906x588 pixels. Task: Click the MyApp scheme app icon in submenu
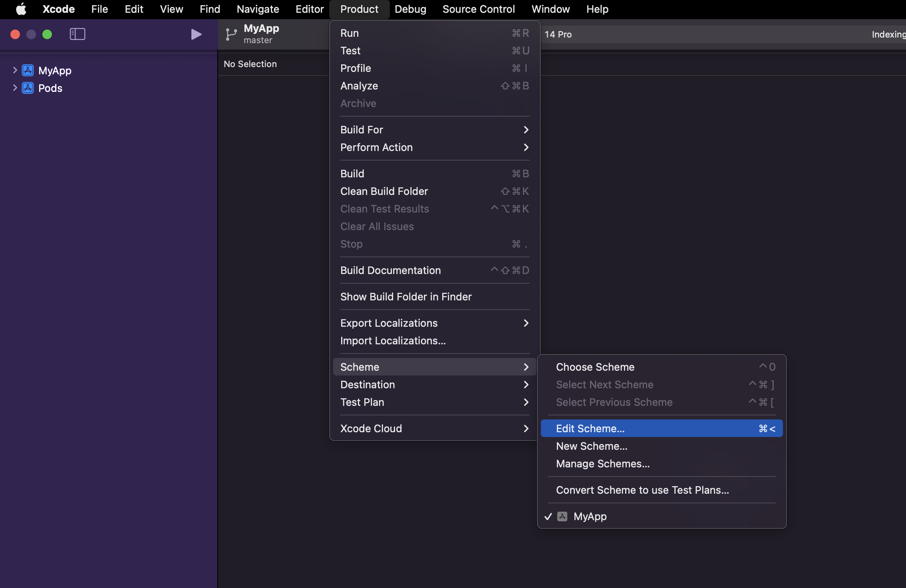pyautogui.click(x=562, y=516)
